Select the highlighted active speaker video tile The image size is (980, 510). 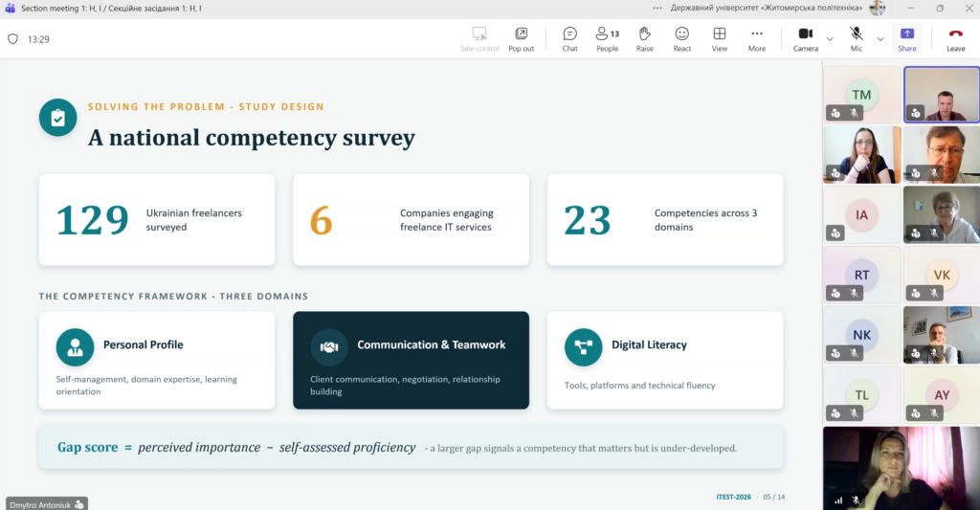click(x=942, y=95)
